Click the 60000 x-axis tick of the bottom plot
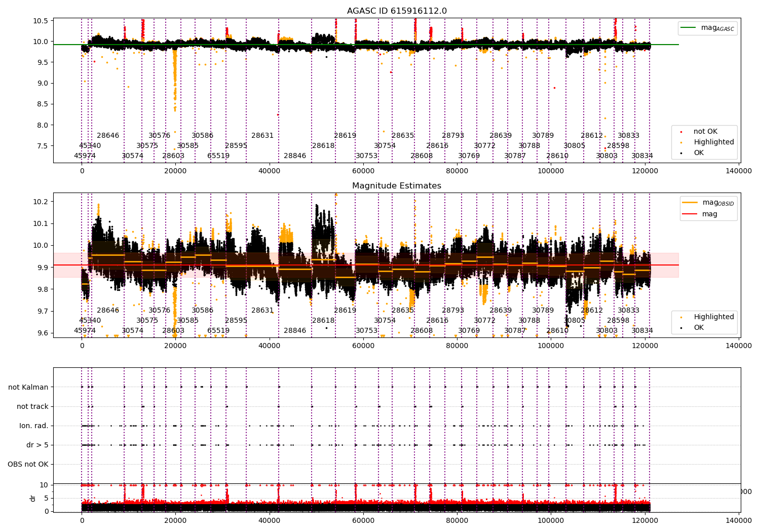This screenshot has width=760, height=532. (363, 520)
